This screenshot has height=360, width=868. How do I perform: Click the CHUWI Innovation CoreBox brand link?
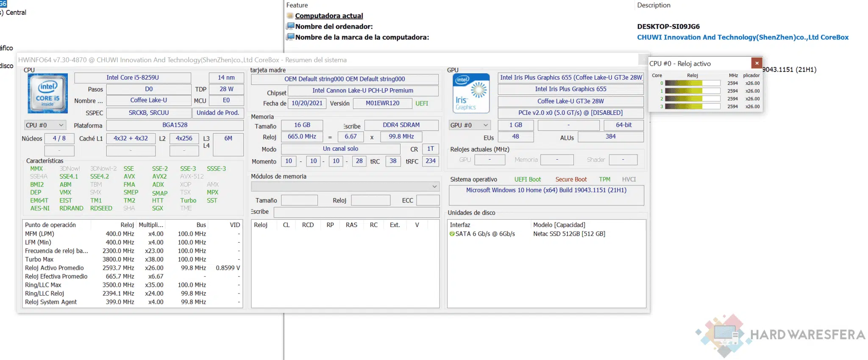[743, 37]
